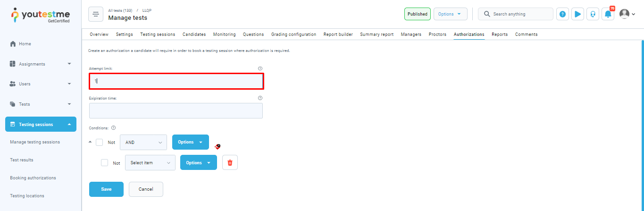Open the user profile avatar menu
The width and height of the screenshot is (644, 211).
(x=627, y=14)
